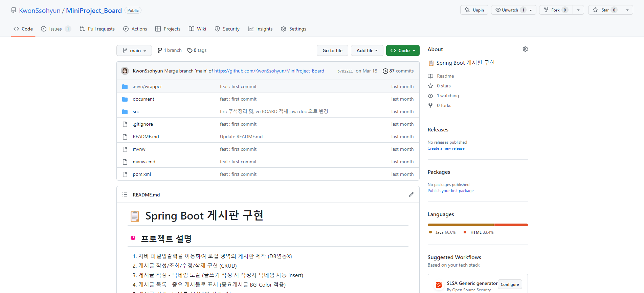Screen dimensions: 644x293
Task: Open the KwonSsohyun owner profile link
Action: tap(40, 11)
